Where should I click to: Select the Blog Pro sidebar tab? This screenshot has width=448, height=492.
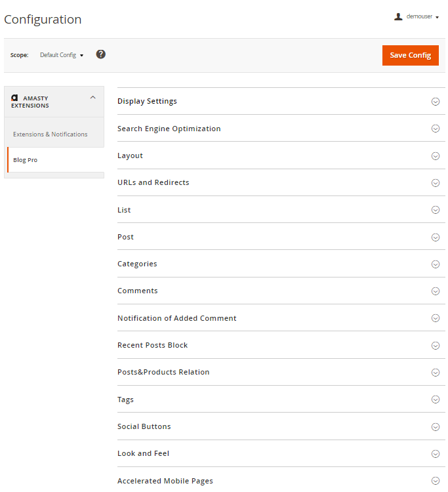[x=26, y=160]
